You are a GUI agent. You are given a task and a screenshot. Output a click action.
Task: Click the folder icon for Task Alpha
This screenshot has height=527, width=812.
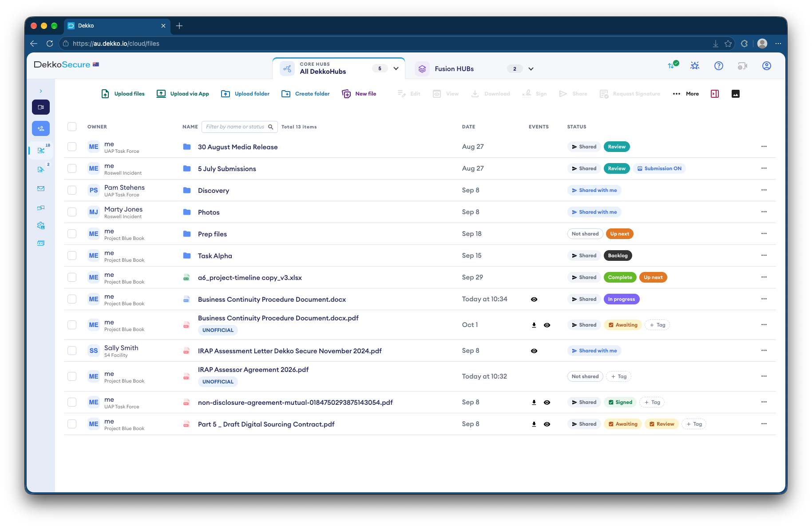click(187, 256)
